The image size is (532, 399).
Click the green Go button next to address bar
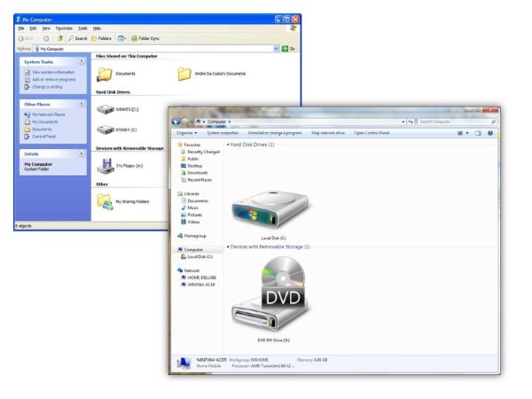tap(288, 49)
